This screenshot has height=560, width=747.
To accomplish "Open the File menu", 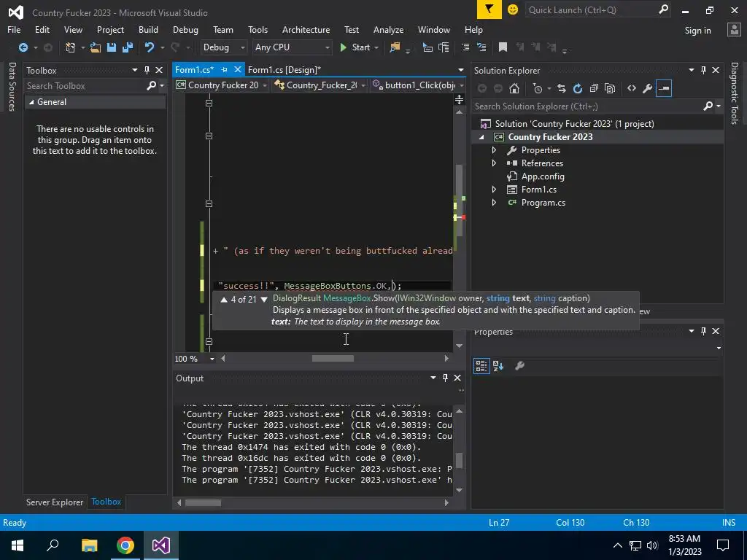I will pos(14,29).
